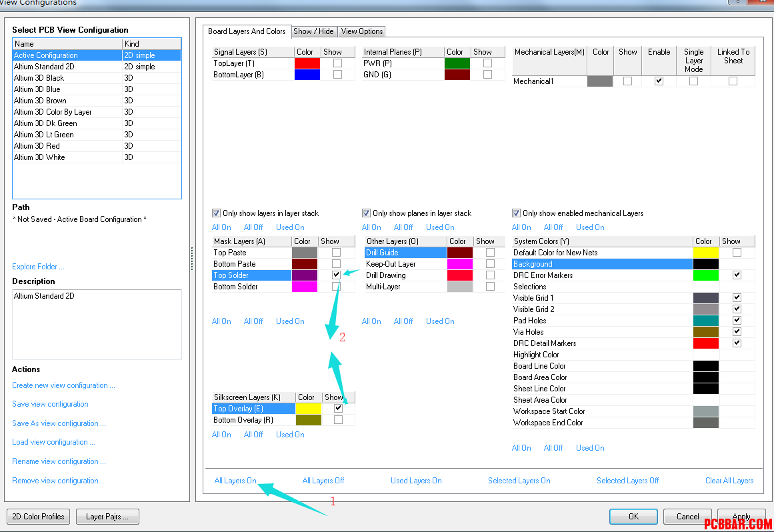Select Altium 3D White configuration
This screenshot has height=532, width=774.
pos(97,157)
